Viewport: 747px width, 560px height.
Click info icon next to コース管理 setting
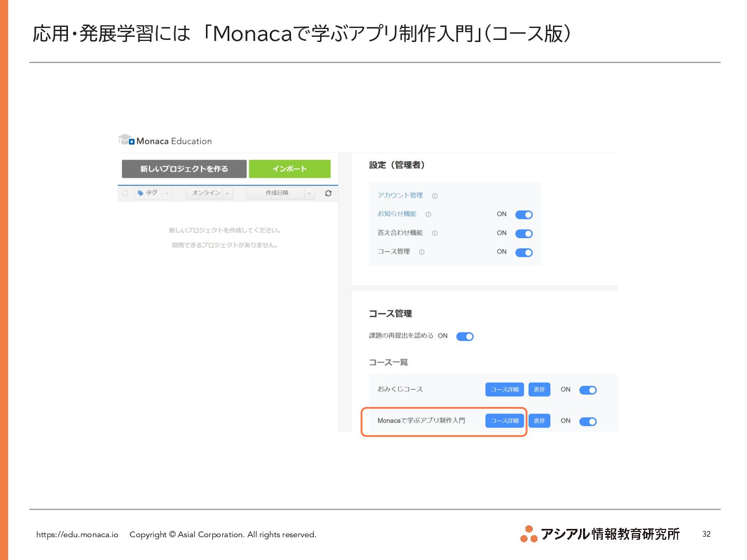tap(422, 253)
